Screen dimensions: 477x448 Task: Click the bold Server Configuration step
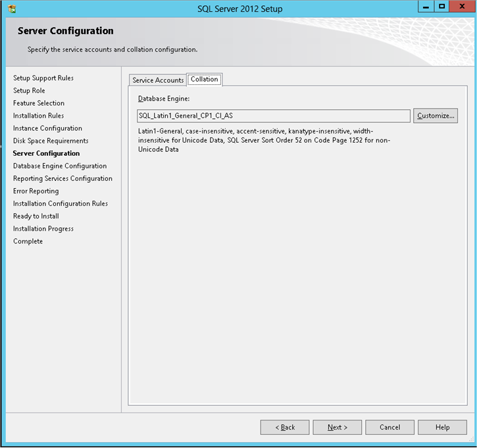(46, 153)
